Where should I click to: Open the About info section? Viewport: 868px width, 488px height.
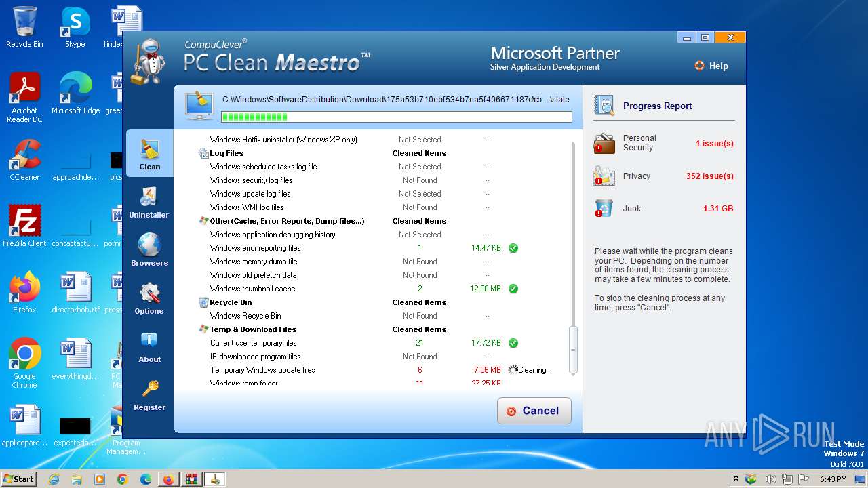coord(149,347)
